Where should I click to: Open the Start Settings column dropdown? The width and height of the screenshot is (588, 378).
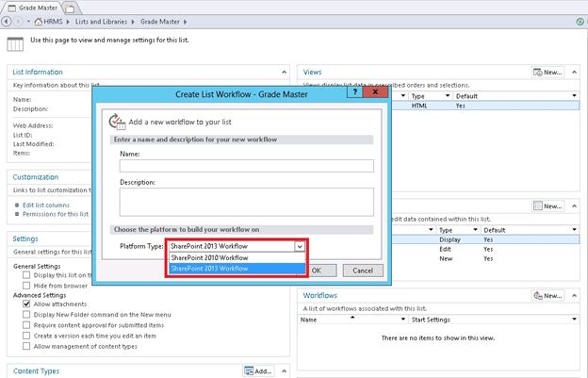(x=574, y=320)
